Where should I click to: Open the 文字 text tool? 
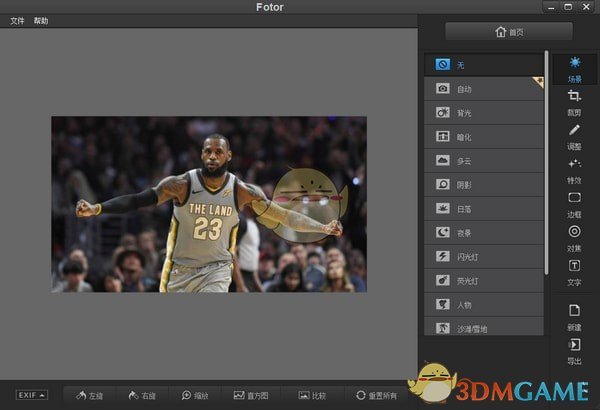pos(574,273)
